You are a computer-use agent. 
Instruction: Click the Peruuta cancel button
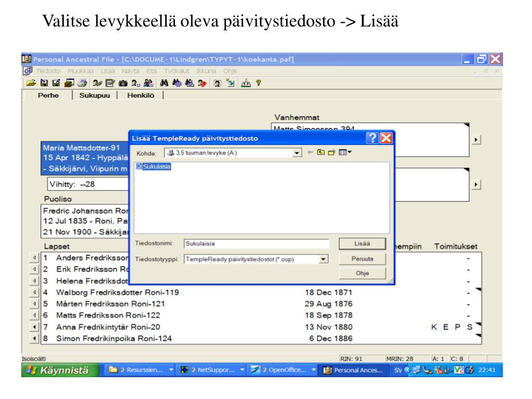click(x=362, y=259)
